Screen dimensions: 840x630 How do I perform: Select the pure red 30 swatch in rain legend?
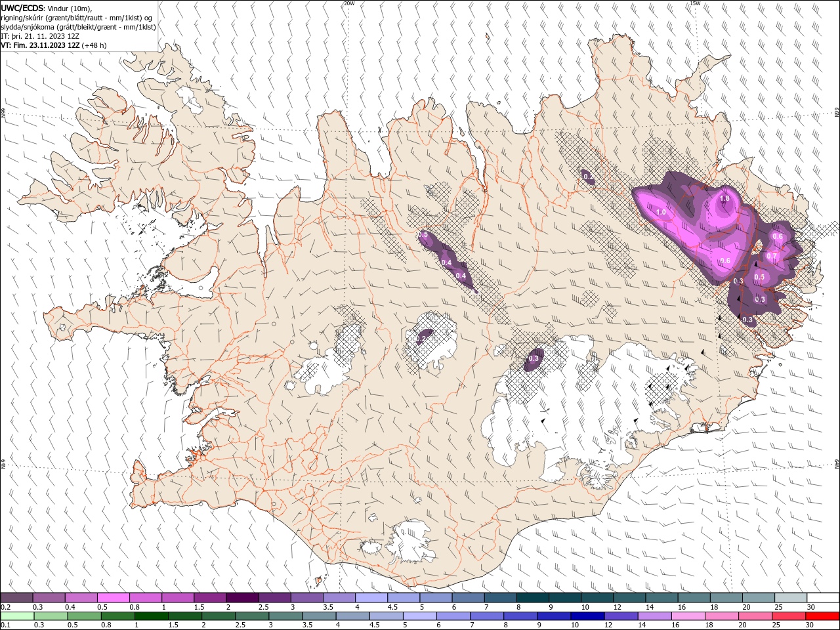[x=822, y=616]
